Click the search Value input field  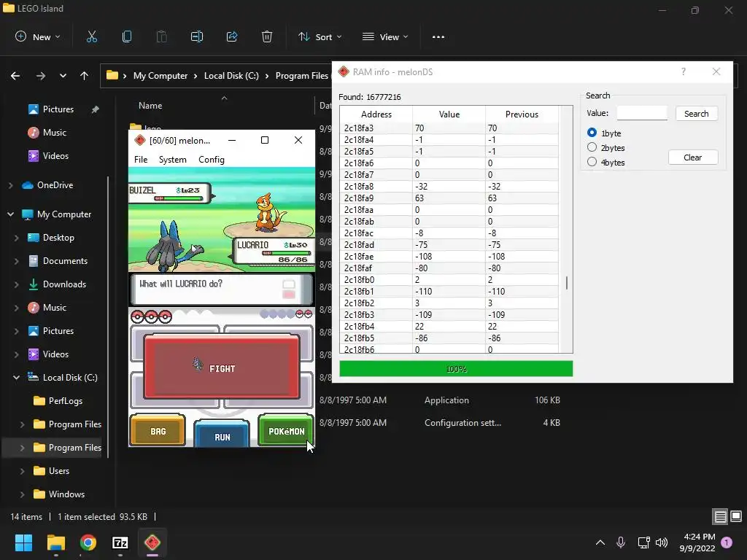(642, 113)
